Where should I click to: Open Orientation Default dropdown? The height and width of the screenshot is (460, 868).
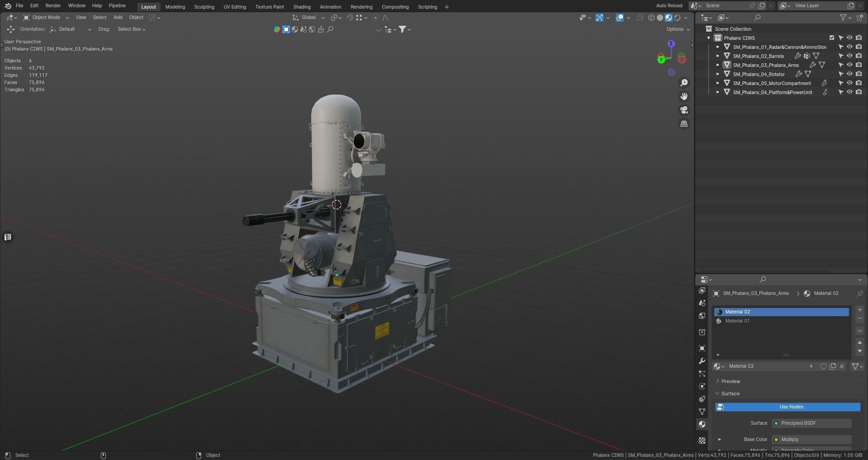click(70, 29)
